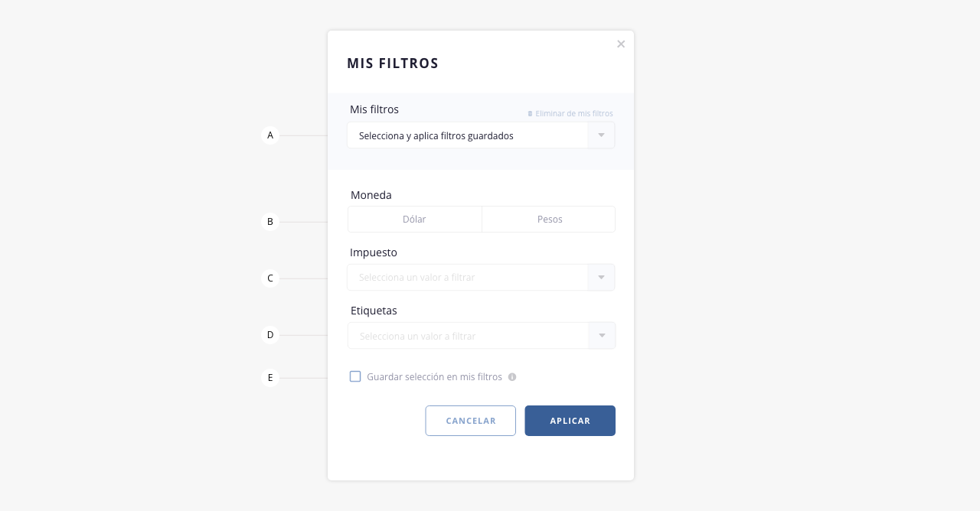Image resolution: width=980 pixels, height=511 pixels.
Task: Click the circled B annotation marker
Action: (x=270, y=222)
